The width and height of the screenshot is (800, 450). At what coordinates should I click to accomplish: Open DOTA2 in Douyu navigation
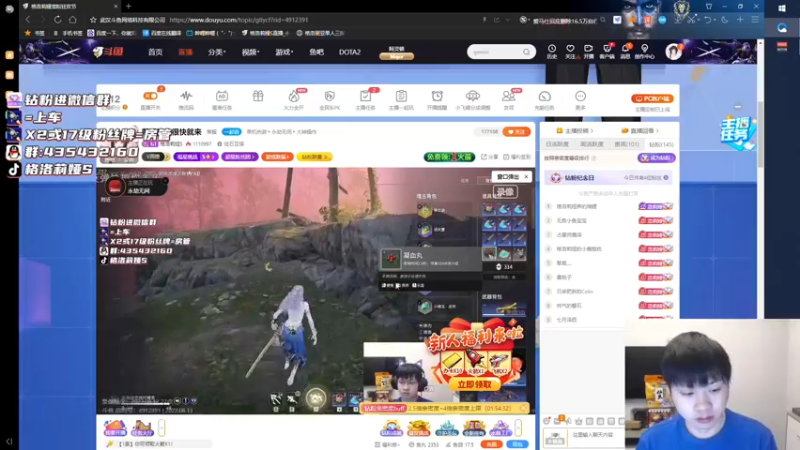[x=349, y=52]
